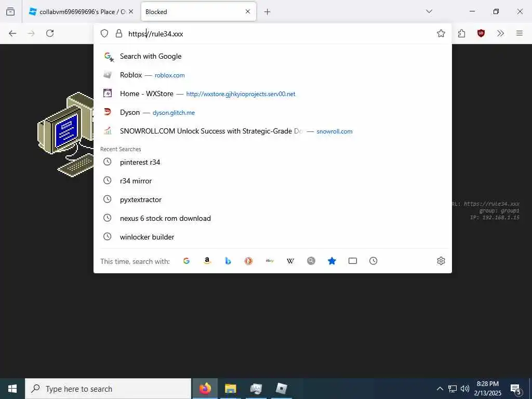The width and height of the screenshot is (532, 399).
Task: Open the network status tray icon
Action: tap(453, 389)
